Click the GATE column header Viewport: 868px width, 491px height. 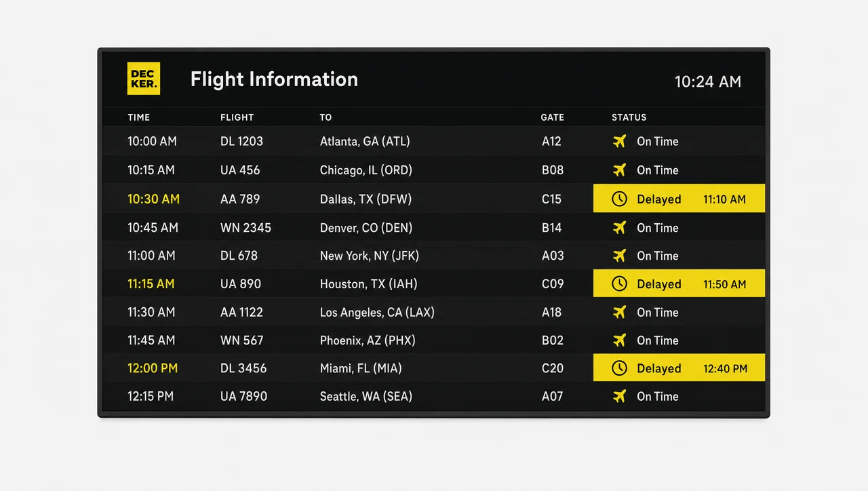[x=553, y=117]
